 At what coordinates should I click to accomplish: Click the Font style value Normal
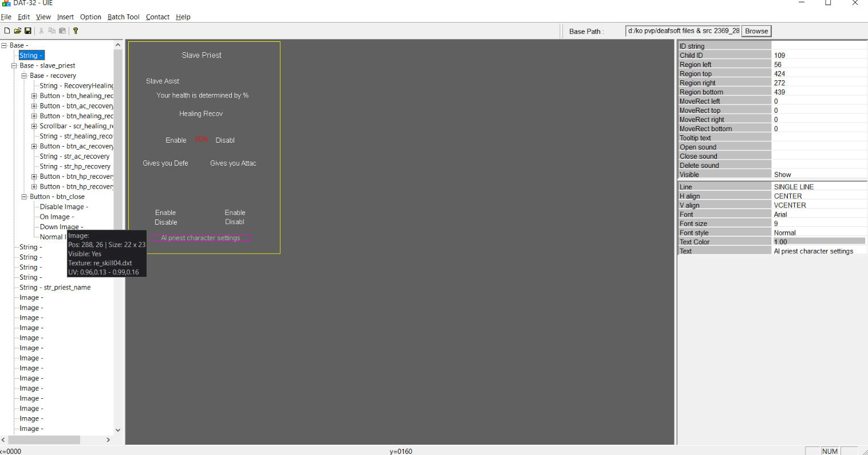(x=819, y=233)
